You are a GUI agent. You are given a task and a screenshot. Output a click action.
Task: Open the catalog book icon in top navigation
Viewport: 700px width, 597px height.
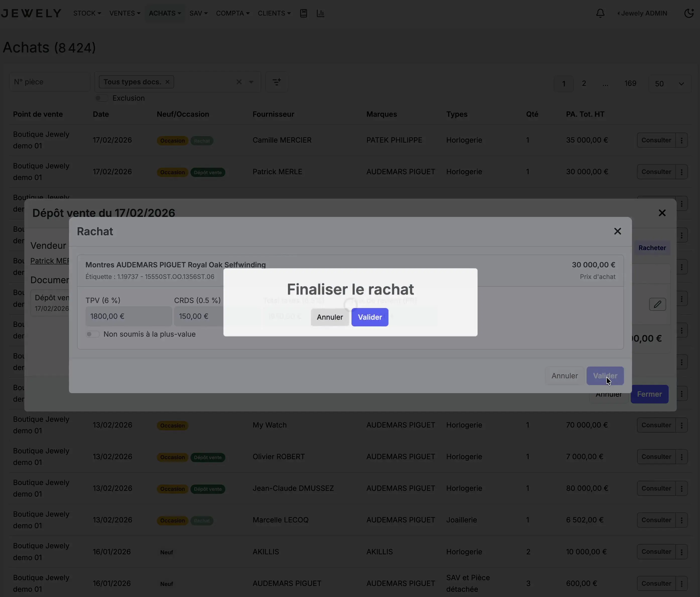click(303, 13)
